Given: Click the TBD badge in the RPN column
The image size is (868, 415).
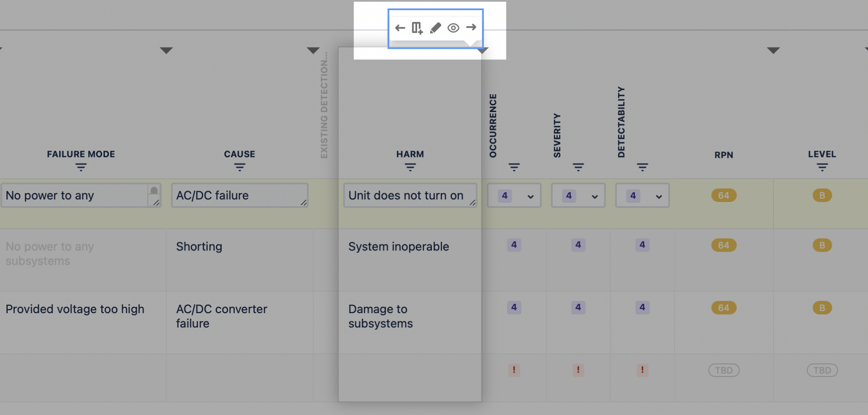Looking at the screenshot, I should click(723, 370).
